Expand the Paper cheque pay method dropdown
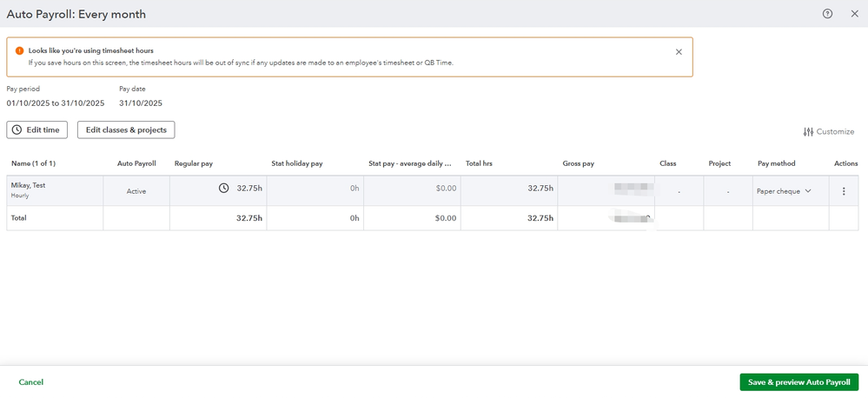This screenshot has width=868, height=398. [807, 191]
